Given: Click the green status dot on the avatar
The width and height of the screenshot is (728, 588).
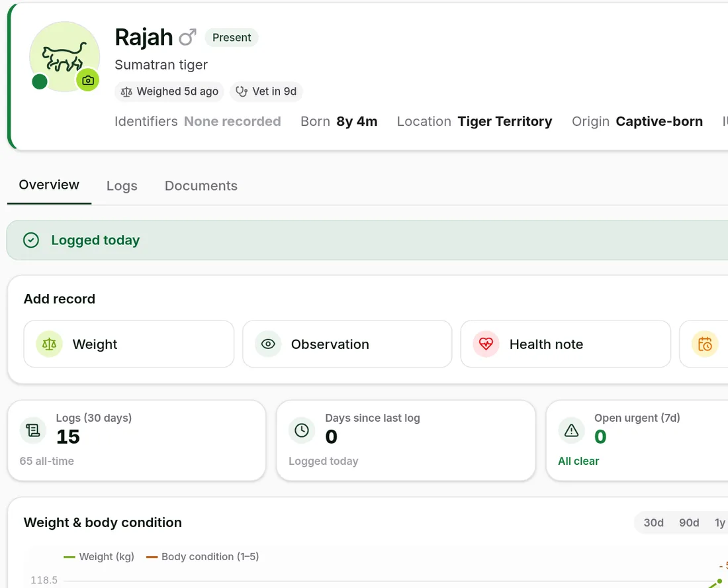Looking at the screenshot, I should [x=40, y=81].
